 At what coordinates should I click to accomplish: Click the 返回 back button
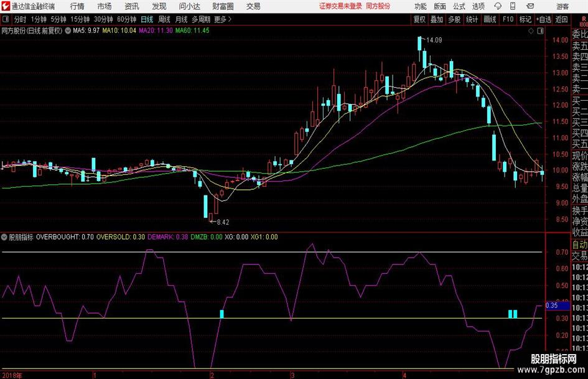coord(561,19)
